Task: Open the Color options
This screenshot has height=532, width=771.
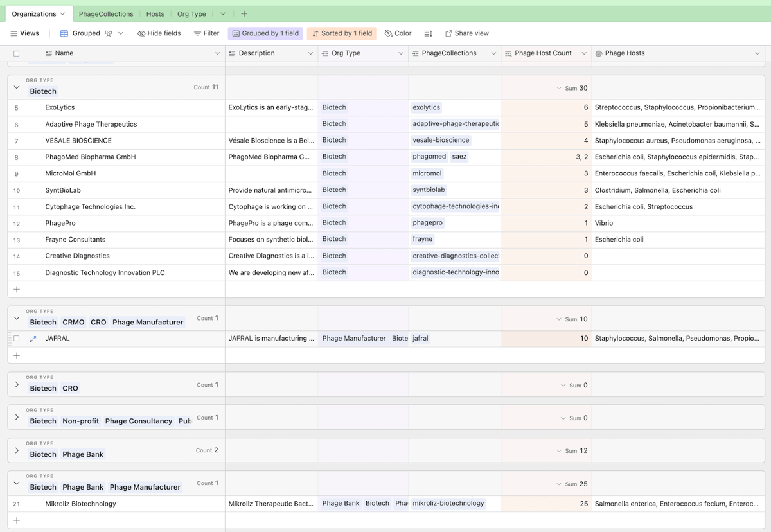Action: tap(398, 33)
